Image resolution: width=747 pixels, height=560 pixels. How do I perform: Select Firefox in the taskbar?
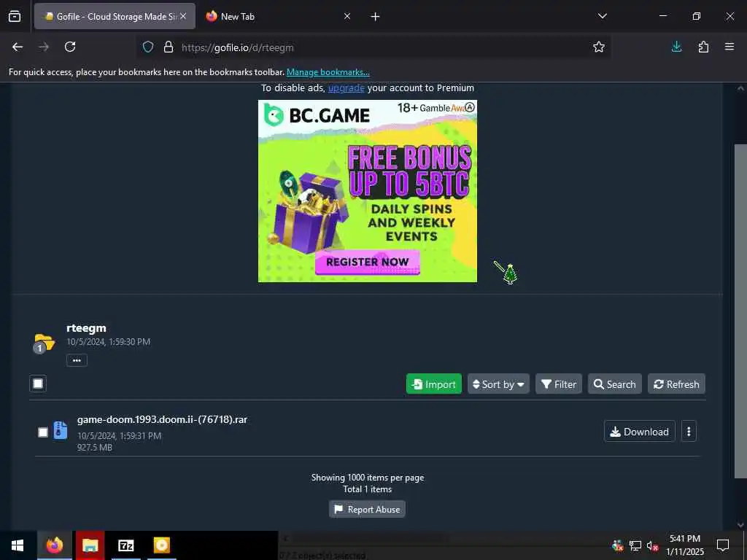(55, 545)
